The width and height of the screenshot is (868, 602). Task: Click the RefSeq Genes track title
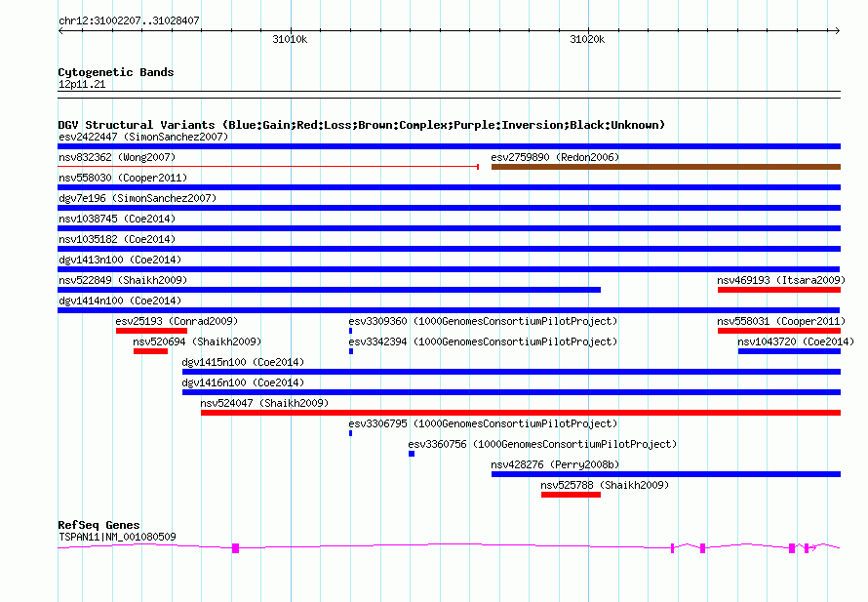(x=99, y=525)
